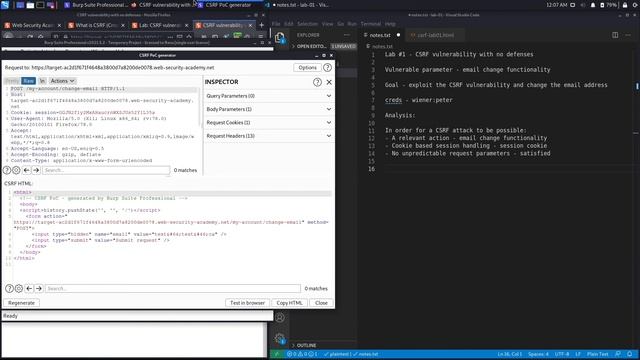Open VS Code Terminal menu
This screenshot has width=640, height=360.
pos(371,24)
